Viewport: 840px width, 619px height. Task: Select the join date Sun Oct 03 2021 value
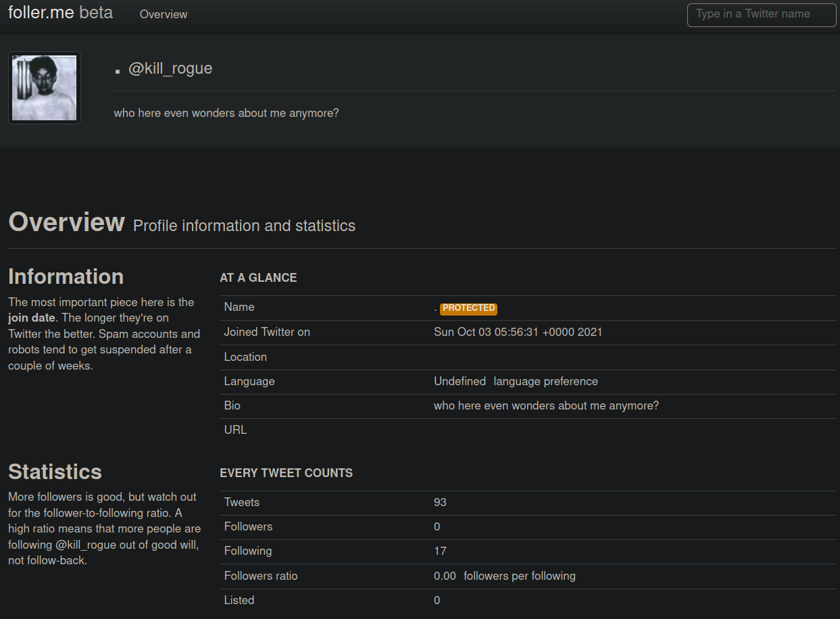(518, 332)
